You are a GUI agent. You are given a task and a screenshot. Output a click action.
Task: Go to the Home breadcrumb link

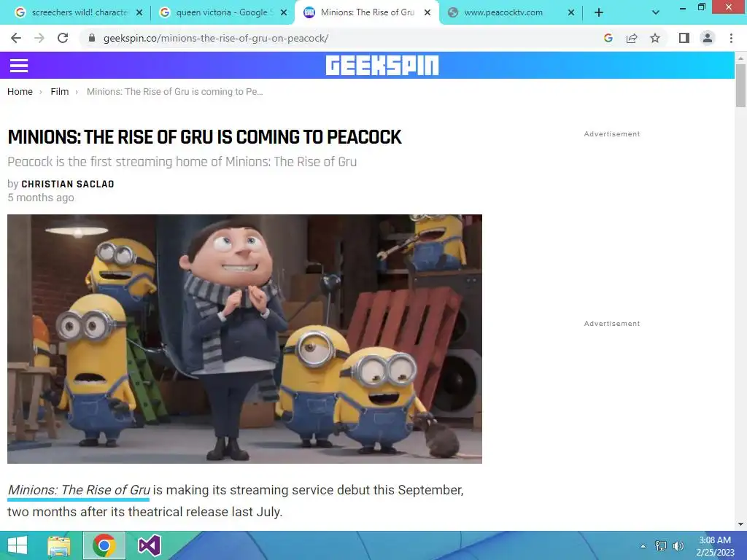(x=20, y=91)
